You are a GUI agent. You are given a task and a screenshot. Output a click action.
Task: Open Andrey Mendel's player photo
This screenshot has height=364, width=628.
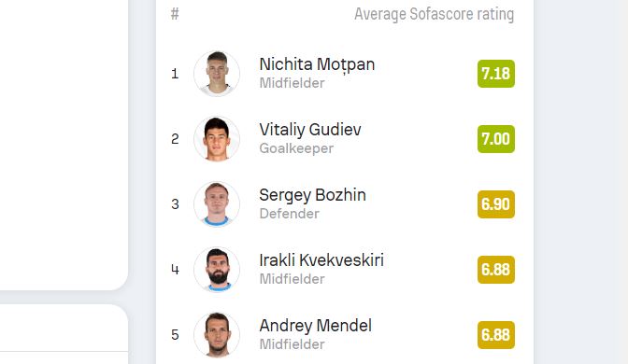(x=217, y=335)
